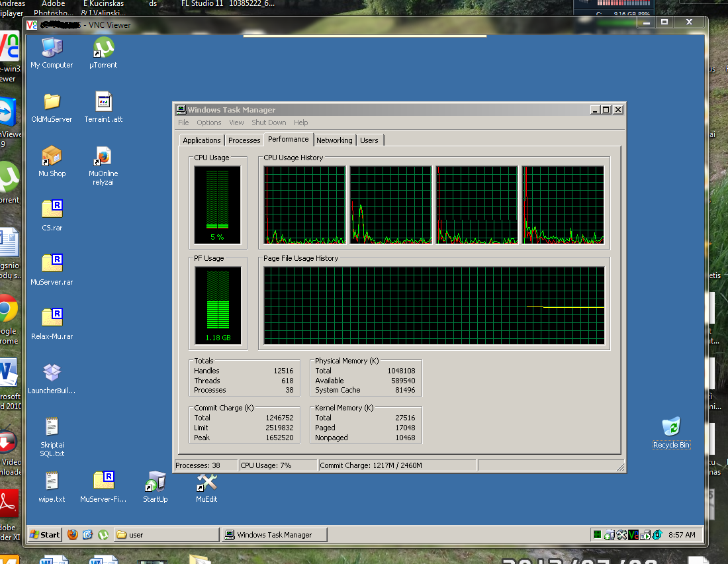This screenshot has width=728, height=564.
Task: Click the Start button
Action: (x=44, y=535)
